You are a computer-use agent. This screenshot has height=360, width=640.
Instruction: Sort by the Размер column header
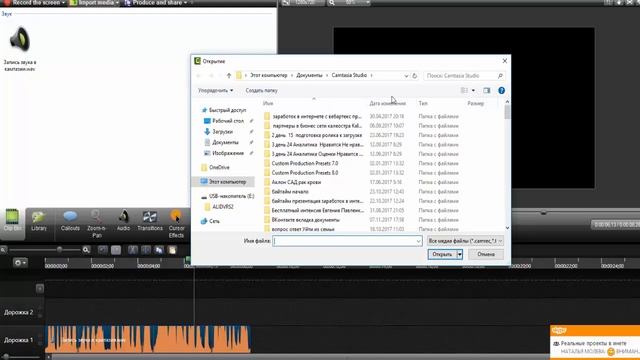click(476, 103)
